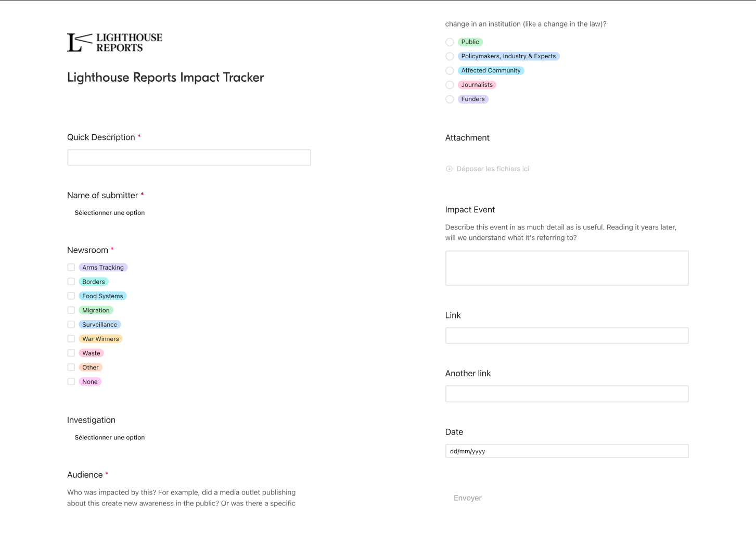Select the Other newsroom checkbox
Screen dimensions: 756x534
[71, 367]
